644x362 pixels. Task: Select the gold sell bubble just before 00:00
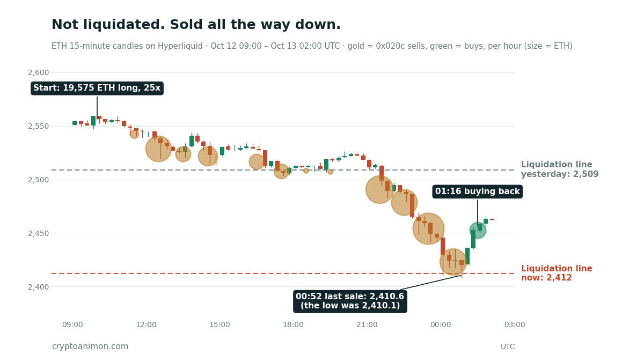428,228
